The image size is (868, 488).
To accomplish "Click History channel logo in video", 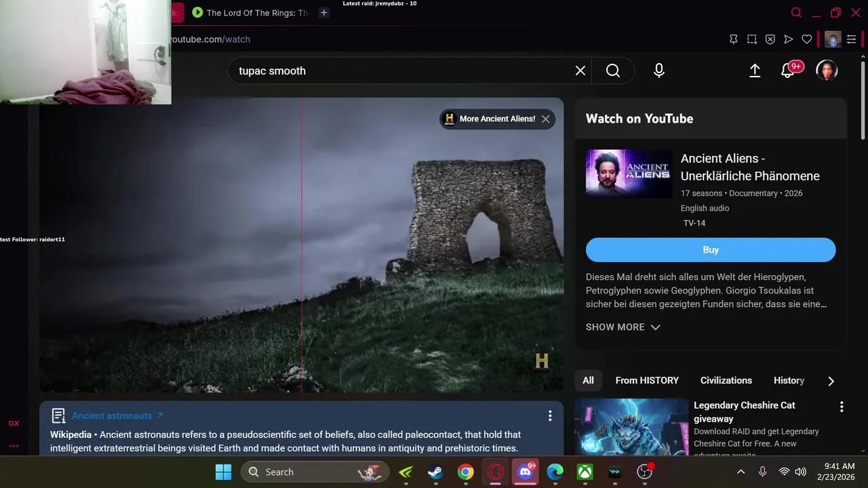I will click(542, 361).
